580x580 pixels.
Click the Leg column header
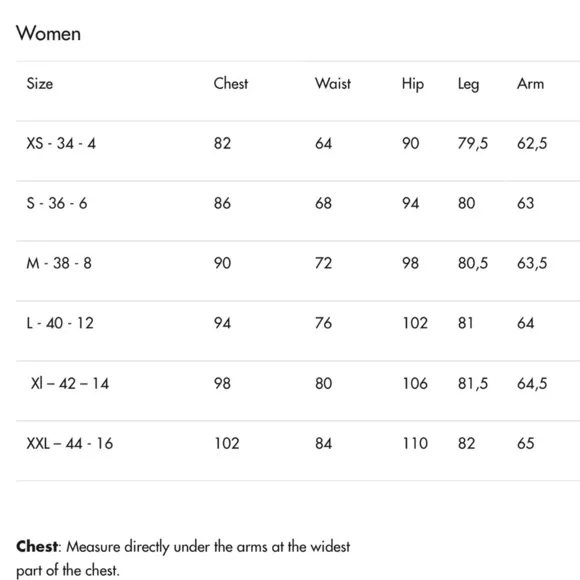click(x=468, y=84)
